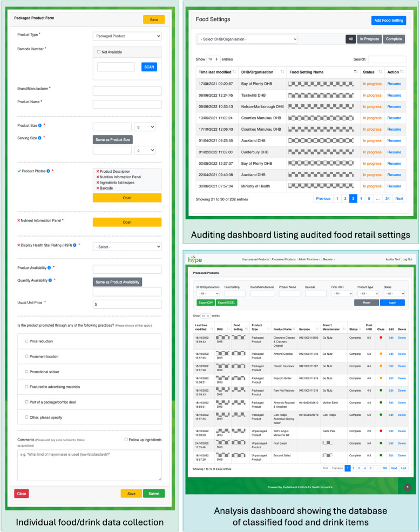420x532 pixels.
Task: Open Processed Products menu item
Action: (283, 259)
